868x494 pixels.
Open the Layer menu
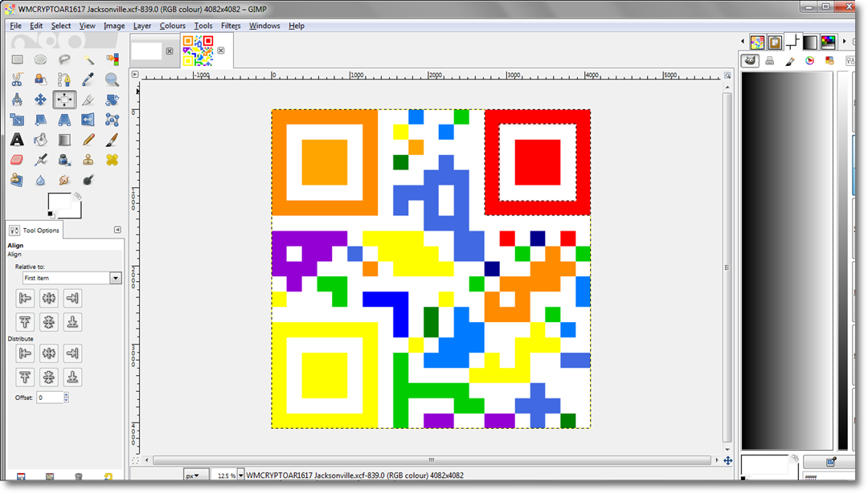pyautogui.click(x=141, y=26)
